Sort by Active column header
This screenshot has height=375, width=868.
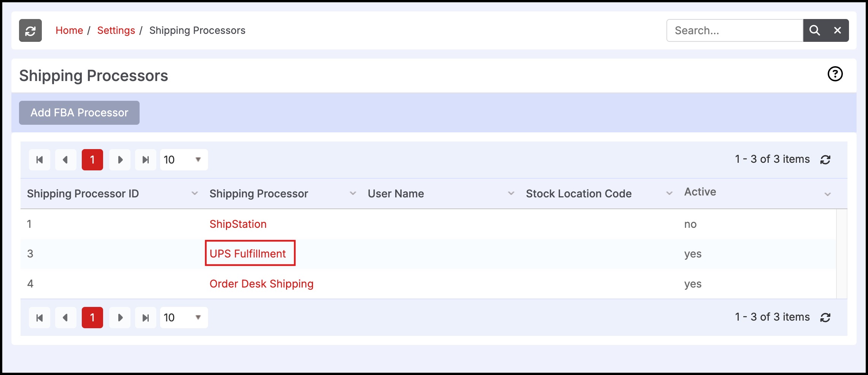[x=700, y=192]
